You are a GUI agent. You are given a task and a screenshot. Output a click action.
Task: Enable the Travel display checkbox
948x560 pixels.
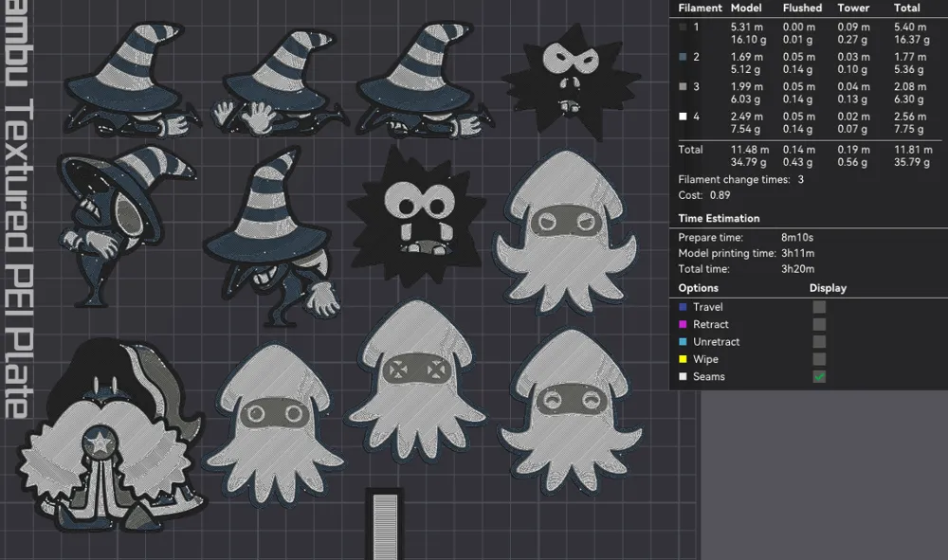[819, 307]
